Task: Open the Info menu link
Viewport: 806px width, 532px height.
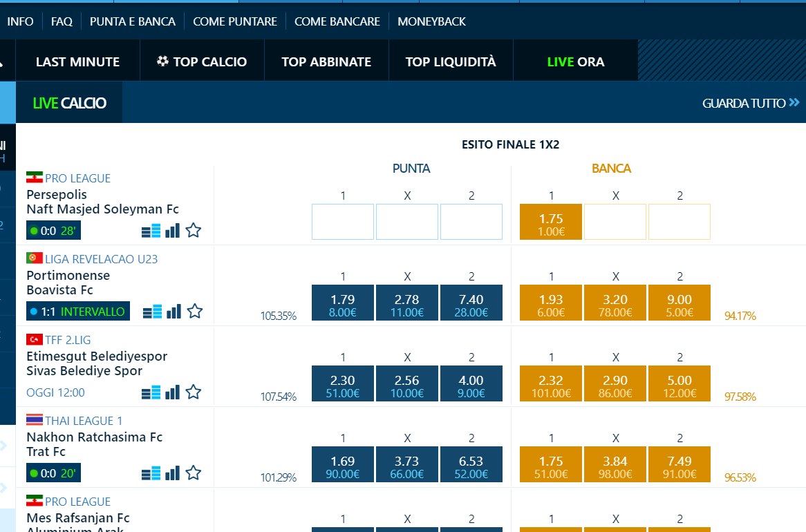Action: tap(20, 21)
